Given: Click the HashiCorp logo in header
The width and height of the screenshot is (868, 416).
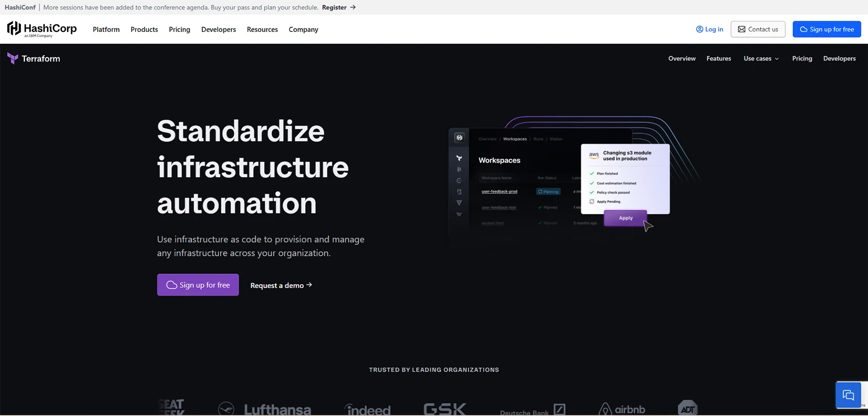Looking at the screenshot, I should tap(42, 29).
